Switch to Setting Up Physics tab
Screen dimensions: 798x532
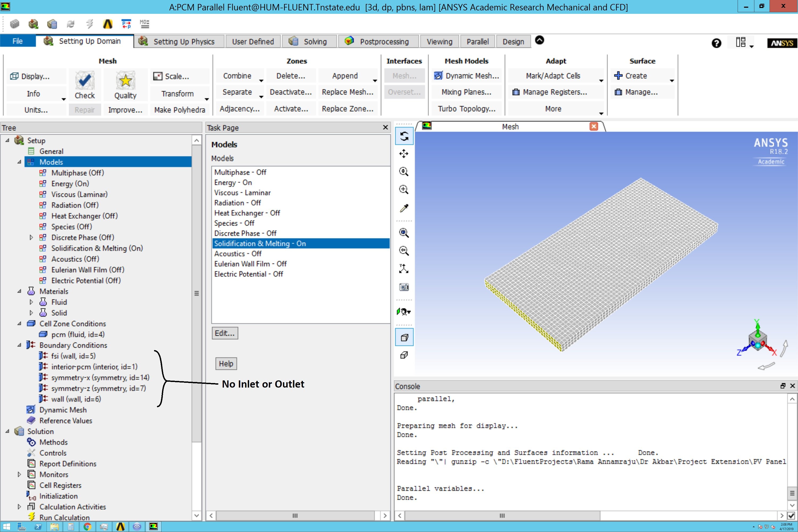click(x=179, y=41)
